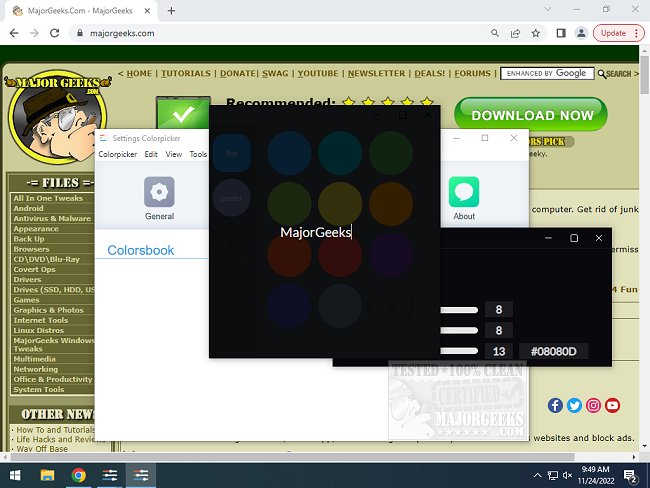The height and width of the screenshot is (488, 650).
Task: Open the YOUTUBE nav link
Action: click(318, 73)
